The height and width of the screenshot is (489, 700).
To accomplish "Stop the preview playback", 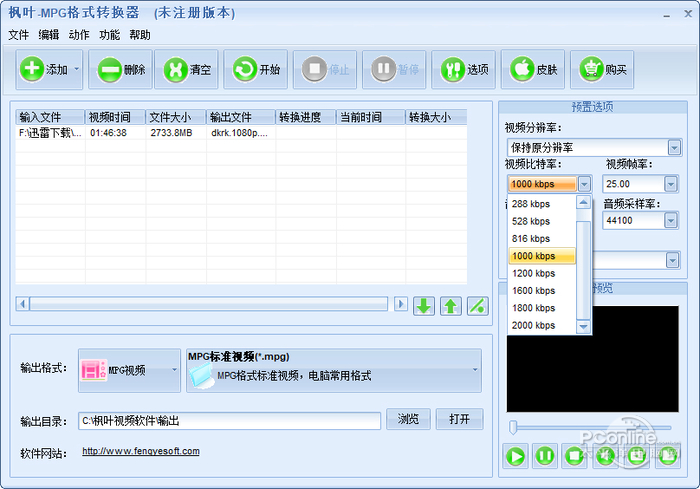I will coord(574,456).
